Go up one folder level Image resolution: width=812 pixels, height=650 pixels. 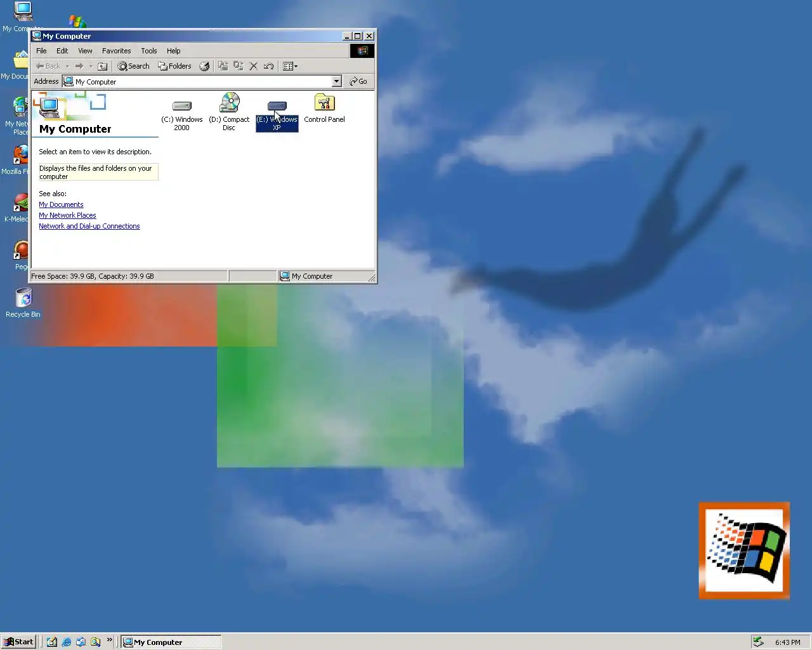click(102, 66)
